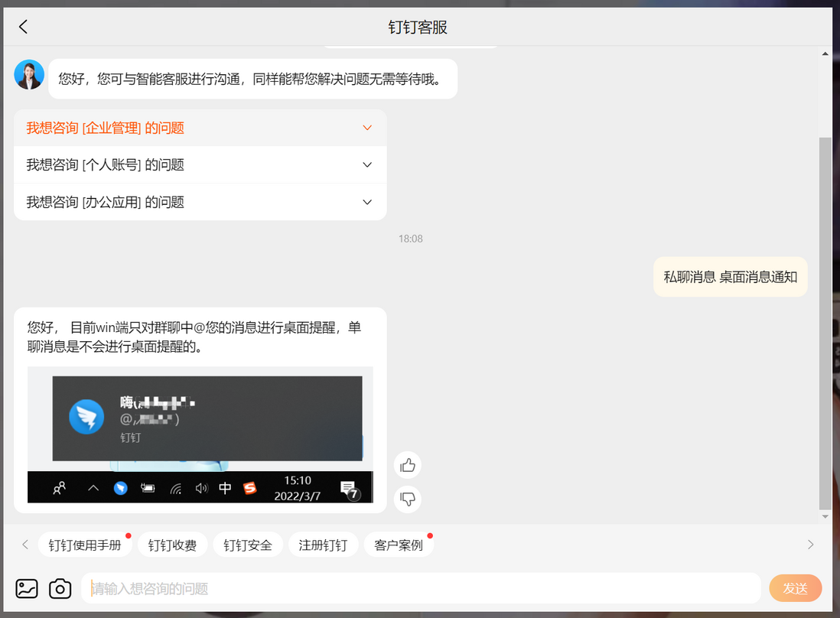
Task: Open the 钉钉安全 quick topic
Action: click(248, 545)
